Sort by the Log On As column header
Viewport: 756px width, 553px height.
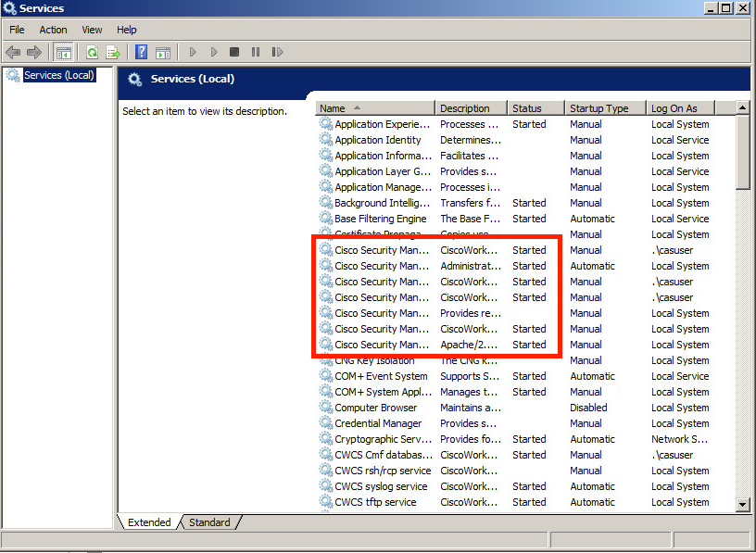tap(680, 108)
